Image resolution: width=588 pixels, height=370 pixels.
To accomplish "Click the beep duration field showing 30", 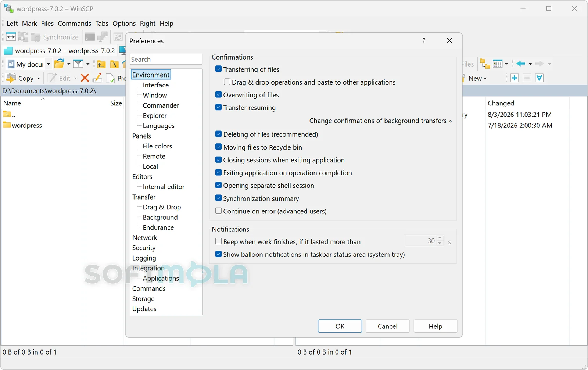I will [421, 241].
